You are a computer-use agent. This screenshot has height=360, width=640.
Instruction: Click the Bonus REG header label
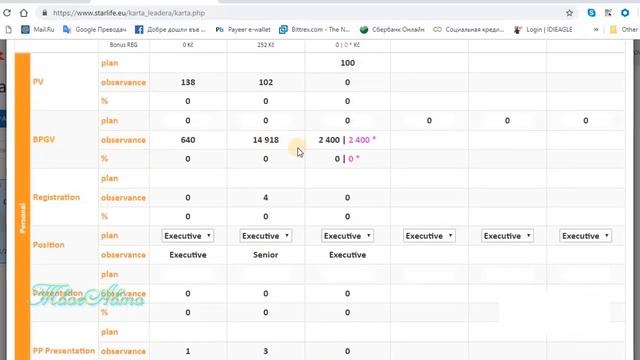[x=123, y=45]
